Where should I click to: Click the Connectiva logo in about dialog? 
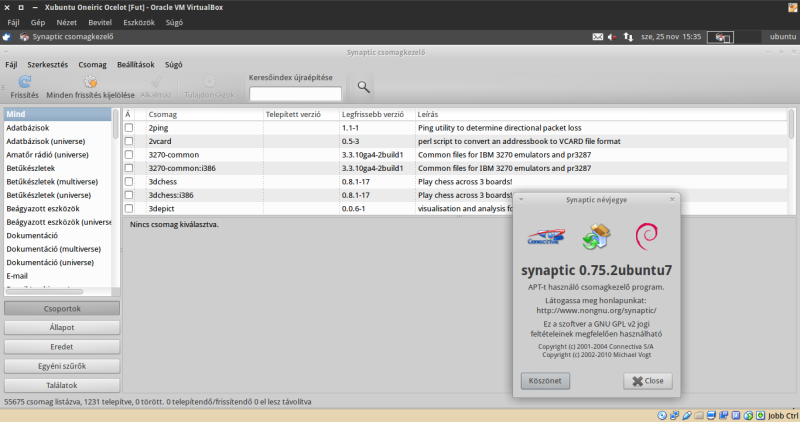(x=546, y=237)
